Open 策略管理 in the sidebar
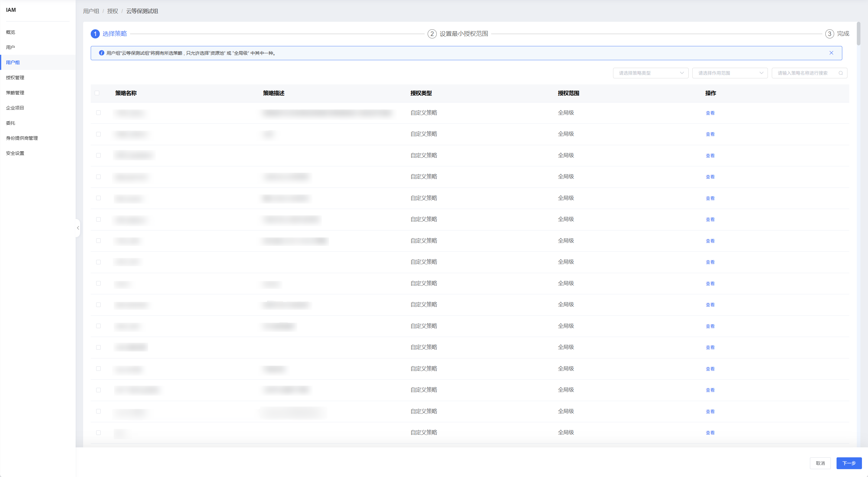This screenshot has width=868, height=477. 38,93
